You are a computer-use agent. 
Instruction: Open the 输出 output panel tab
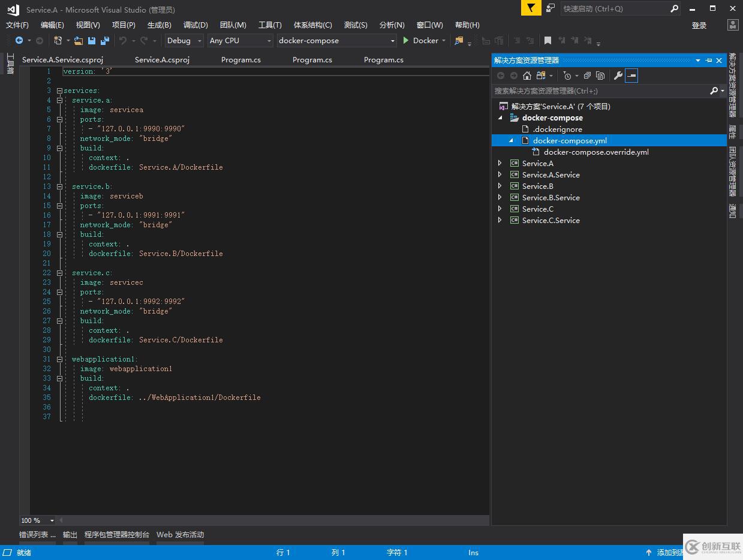tap(70, 535)
